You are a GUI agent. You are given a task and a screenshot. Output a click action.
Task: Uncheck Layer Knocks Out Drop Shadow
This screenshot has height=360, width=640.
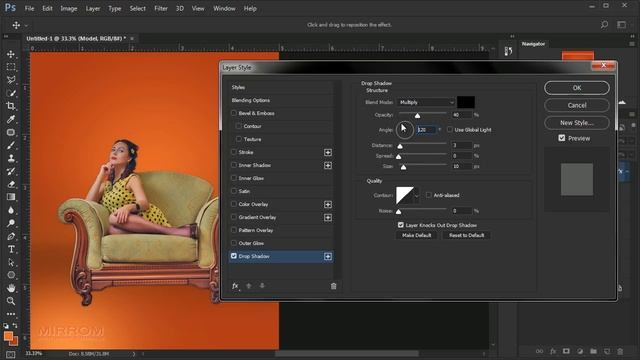pos(401,225)
